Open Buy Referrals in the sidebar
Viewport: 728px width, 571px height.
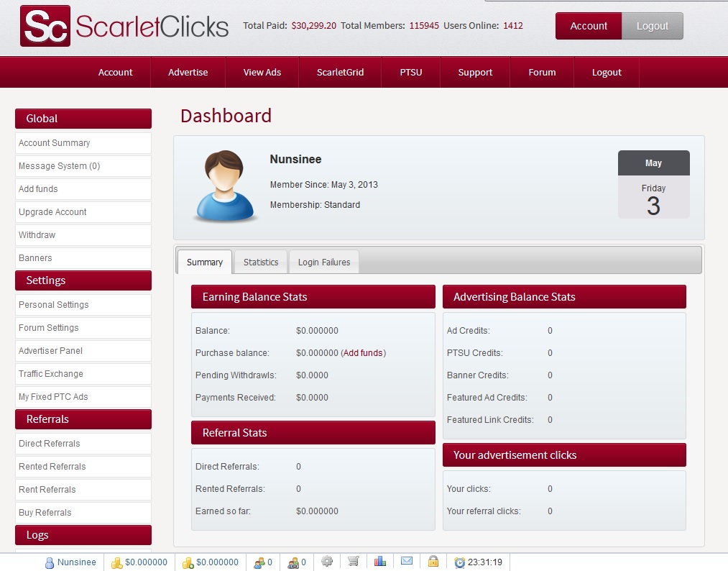pos(83,513)
